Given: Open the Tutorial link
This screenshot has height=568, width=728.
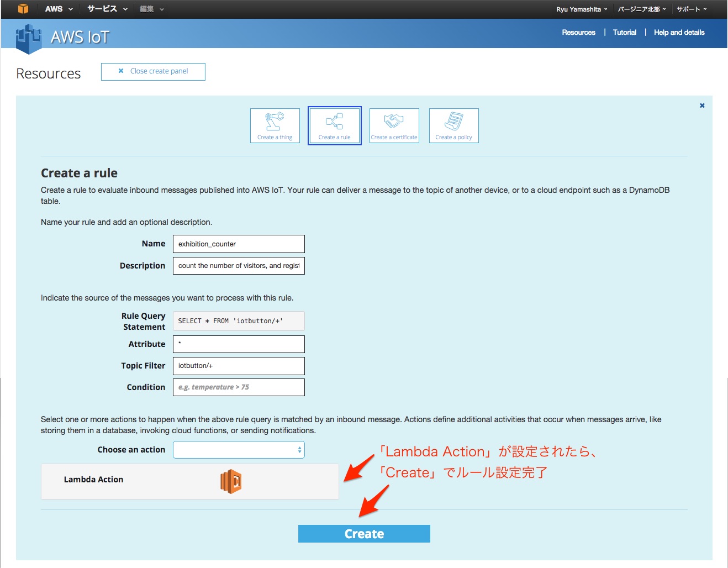Looking at the screenshot, I should click(x=624, y=33).
